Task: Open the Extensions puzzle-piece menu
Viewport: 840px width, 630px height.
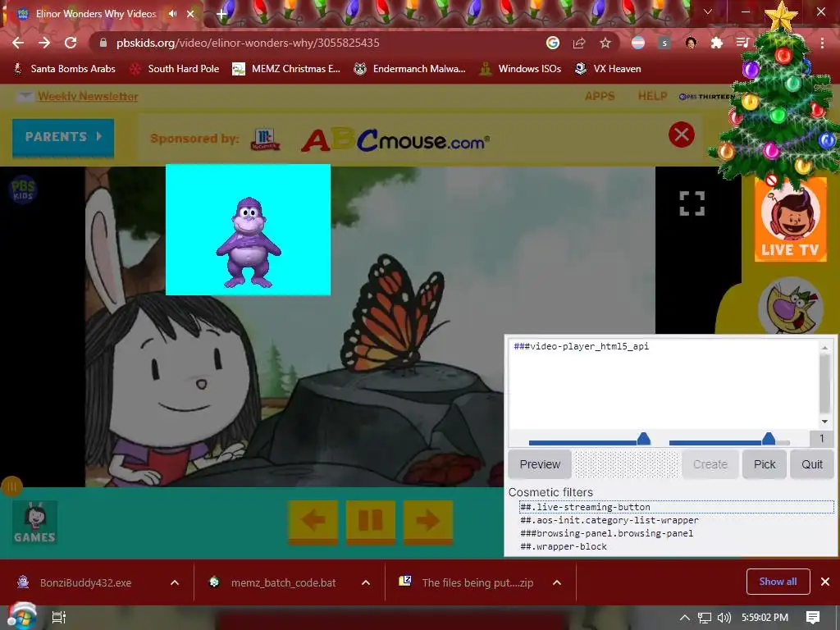Action: [x=717, y=43]
